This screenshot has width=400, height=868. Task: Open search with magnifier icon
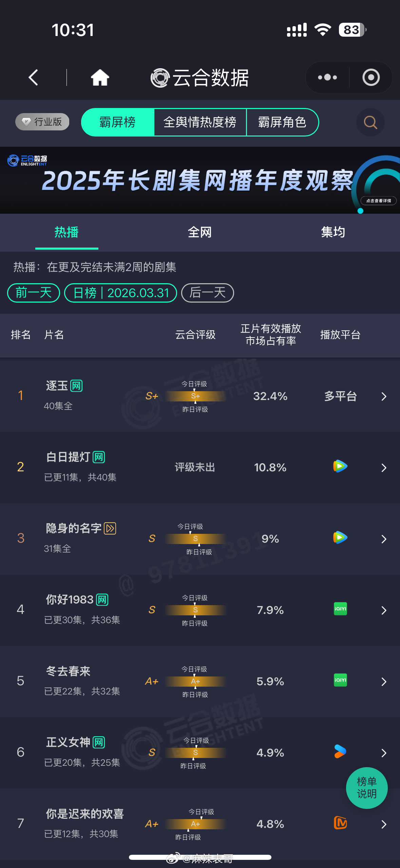[370, 122]
